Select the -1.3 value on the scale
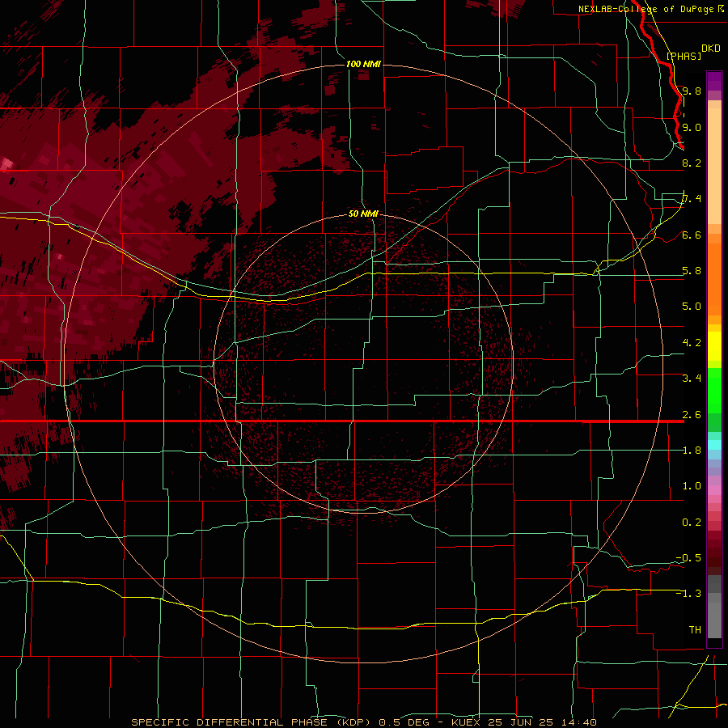This screenshot has height=728, width=728. [688, 594]
